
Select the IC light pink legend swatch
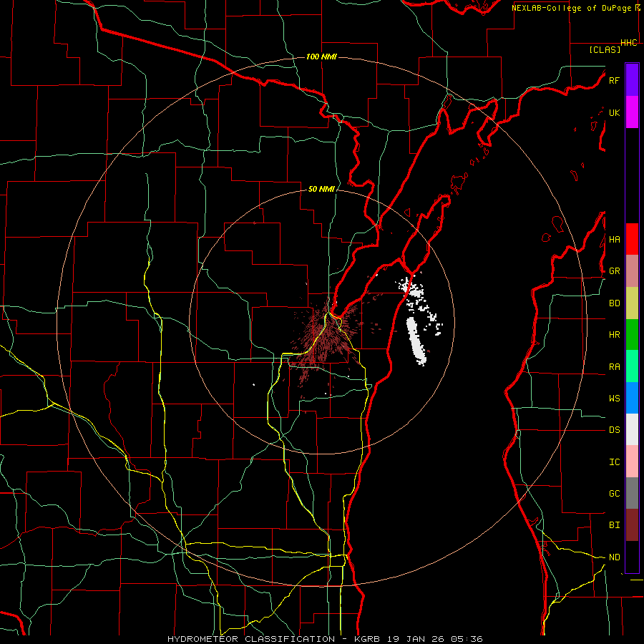tap(632, 462)
